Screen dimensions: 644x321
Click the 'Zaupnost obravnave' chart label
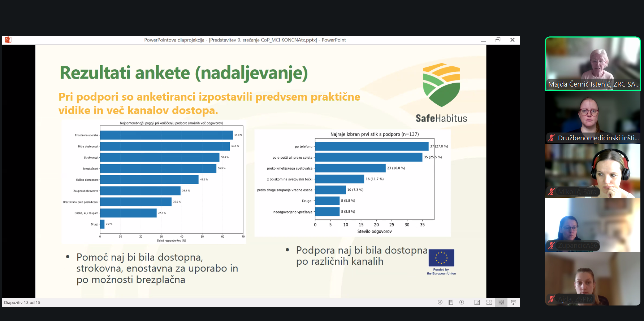86,191
